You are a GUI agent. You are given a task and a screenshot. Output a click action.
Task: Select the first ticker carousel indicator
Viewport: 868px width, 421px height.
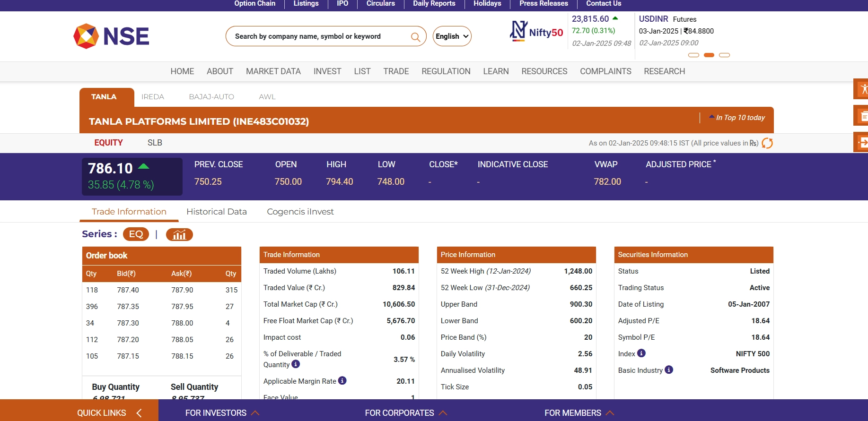click(693, 55)
